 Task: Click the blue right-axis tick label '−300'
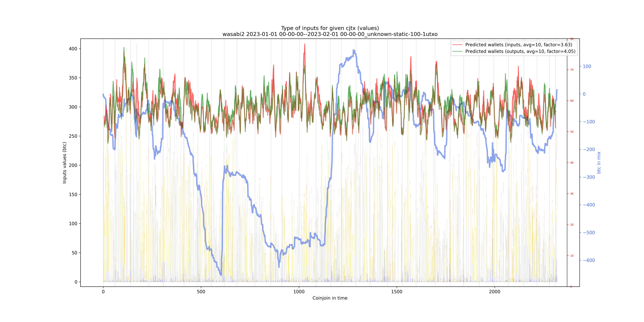[589, 177]
